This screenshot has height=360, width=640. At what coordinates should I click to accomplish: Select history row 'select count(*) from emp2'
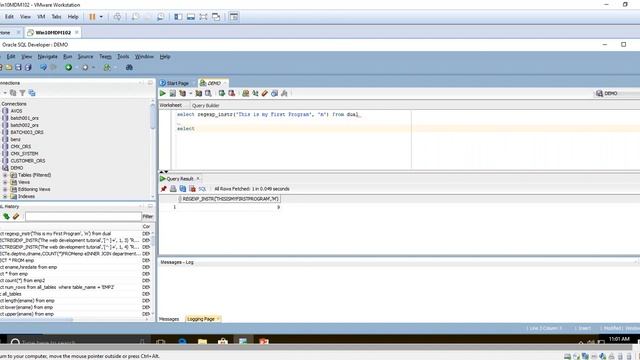[69, 280]
